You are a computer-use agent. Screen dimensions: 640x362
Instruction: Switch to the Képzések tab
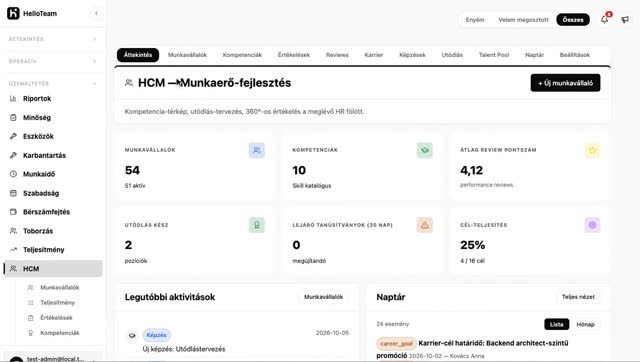coord(412,55)
